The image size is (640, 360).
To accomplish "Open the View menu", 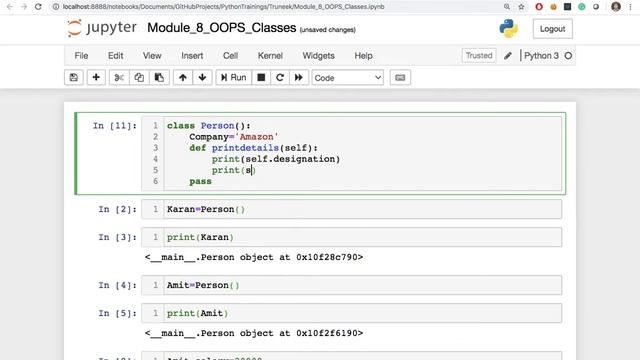I will click(152, 56).
